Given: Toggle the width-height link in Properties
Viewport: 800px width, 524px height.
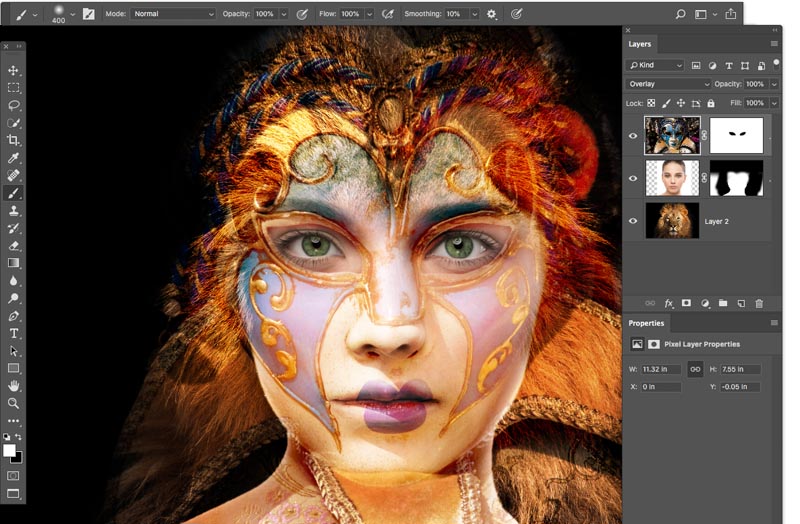Looking at the screenshot, I should [695, 369].
